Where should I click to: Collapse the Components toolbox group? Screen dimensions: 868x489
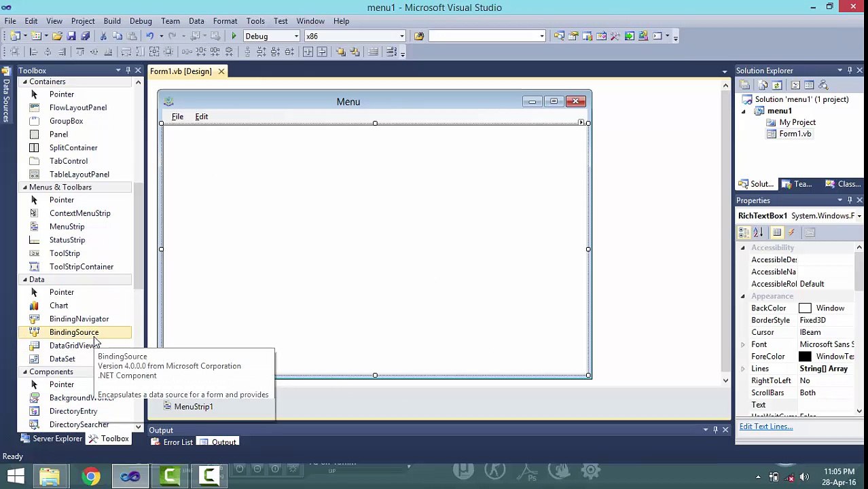tap(24, 372)
